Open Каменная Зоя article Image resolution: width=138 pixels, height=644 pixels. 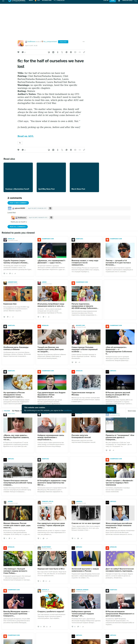[x=10, y=304]
